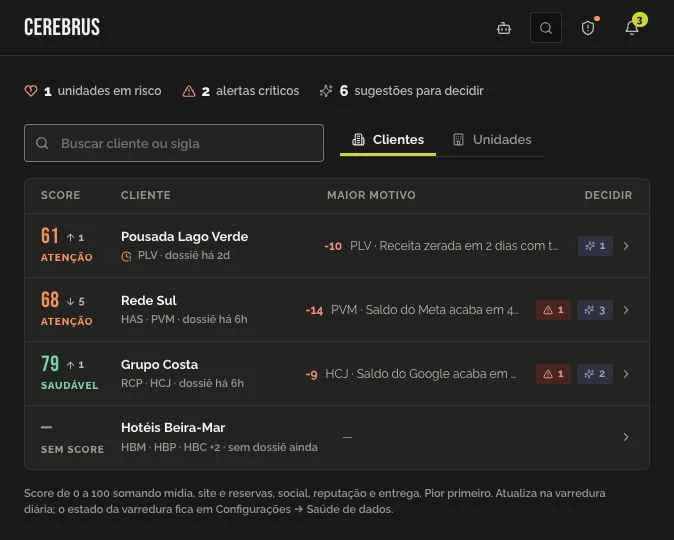Click the warning triangle for critical alerts
This screenshot has width=674, height=540.
pyautogui.click(x=189, y=91)
